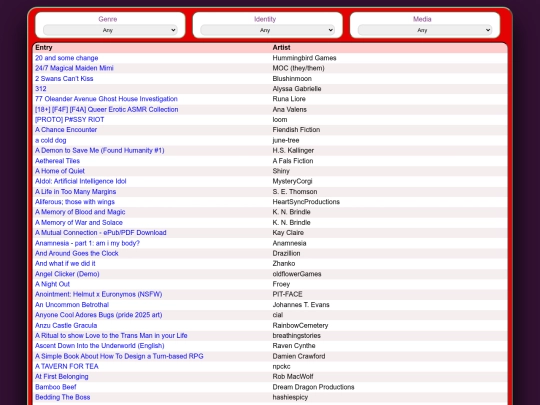540x405 pixels.
Task: Open 'A Ritual to show Love to the Trans Man'
Action: (x=111, y=335)
